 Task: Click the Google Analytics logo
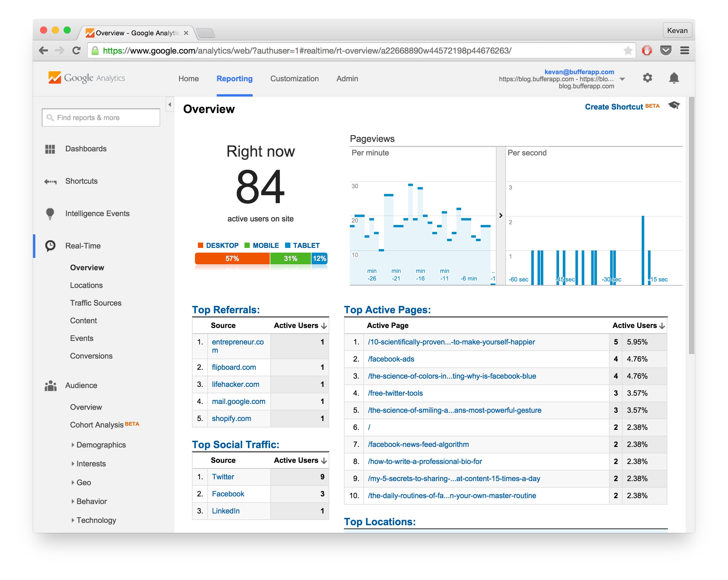click(87, 78)
